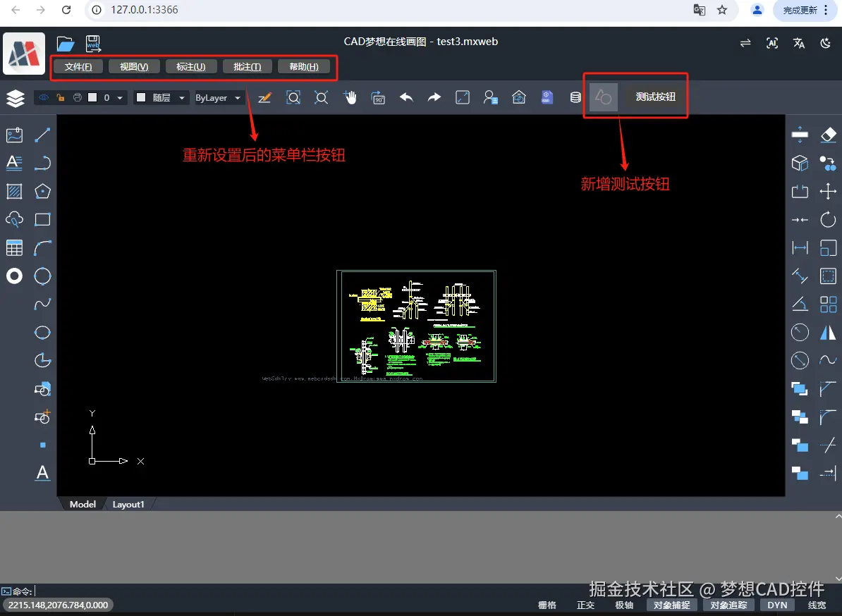Select the Donut tool

coord(15,276)
